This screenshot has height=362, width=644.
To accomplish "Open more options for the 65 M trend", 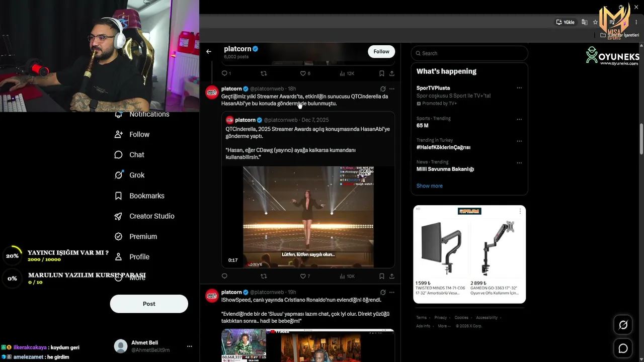I will 519,119.
